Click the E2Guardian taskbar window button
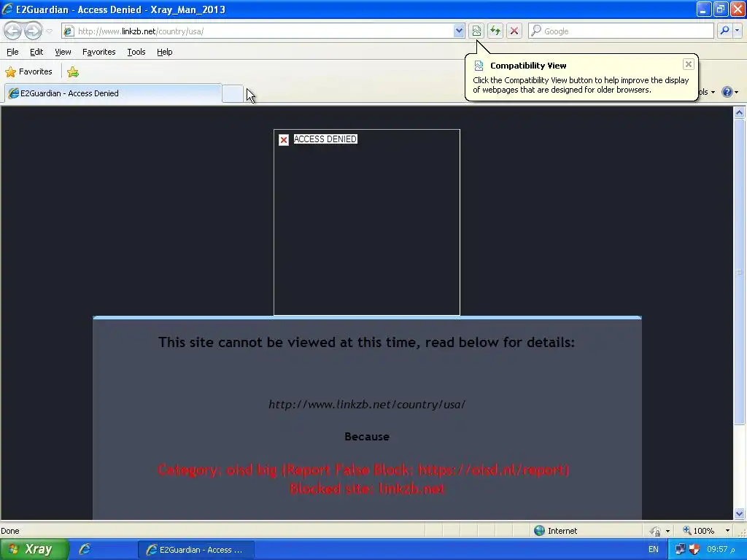Screen dimensions: 747x560 (x=196, y=550)
